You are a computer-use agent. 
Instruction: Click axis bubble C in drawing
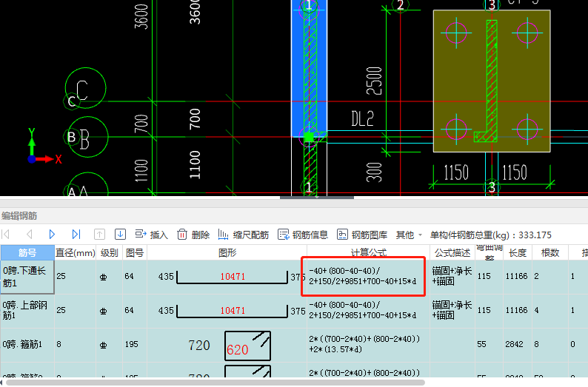click(x=85, y=88)
